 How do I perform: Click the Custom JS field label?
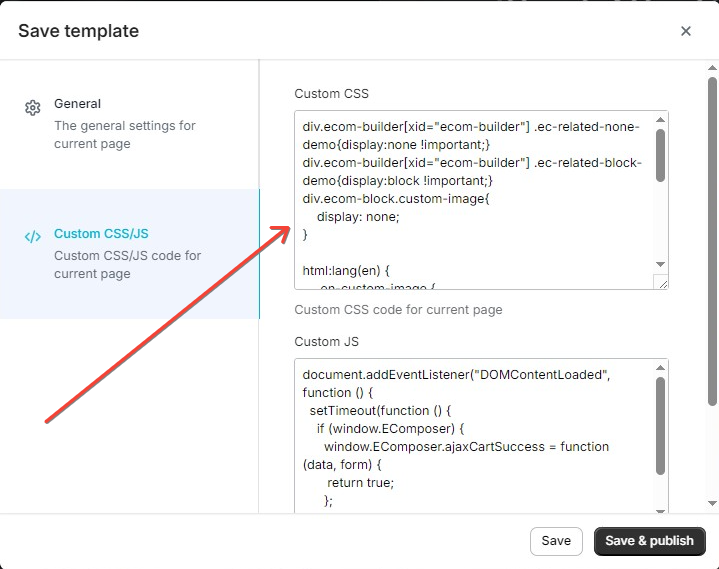click(326, 342)
